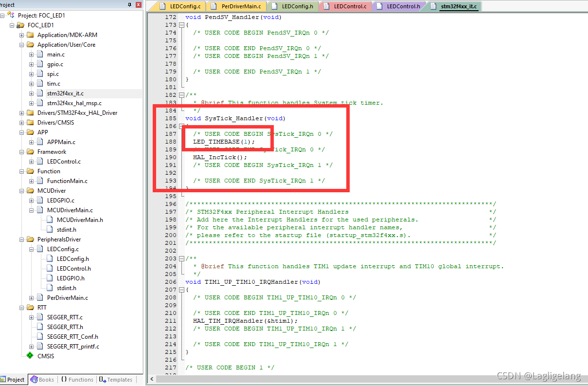The image size is (588, 386).
Task: Collapse the RTT group
Action: (x=21, y=307)
